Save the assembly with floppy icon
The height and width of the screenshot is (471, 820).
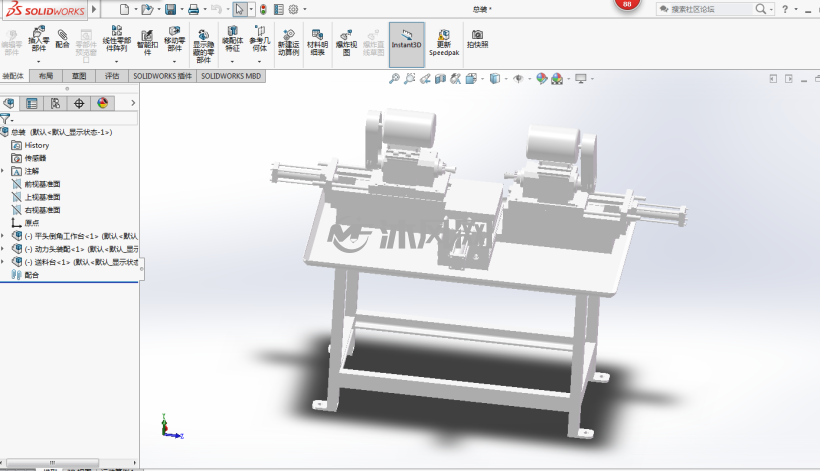coord(170,9)
